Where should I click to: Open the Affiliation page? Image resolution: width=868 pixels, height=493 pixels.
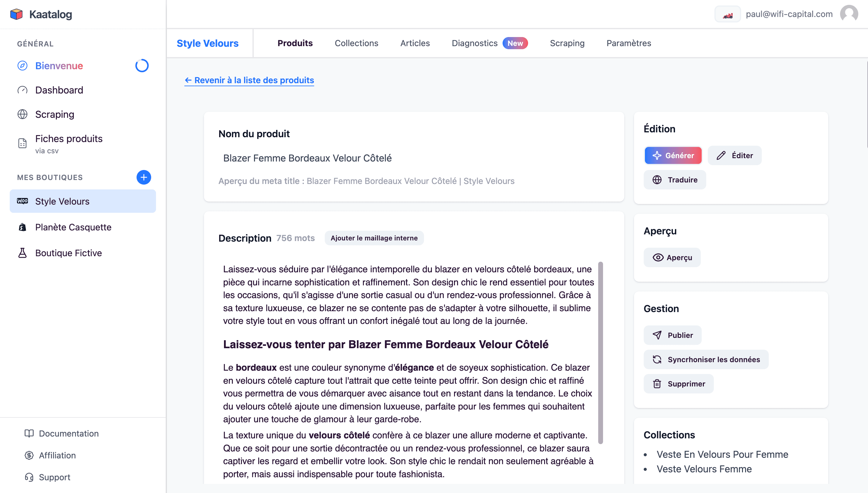[x=57, y=455]
